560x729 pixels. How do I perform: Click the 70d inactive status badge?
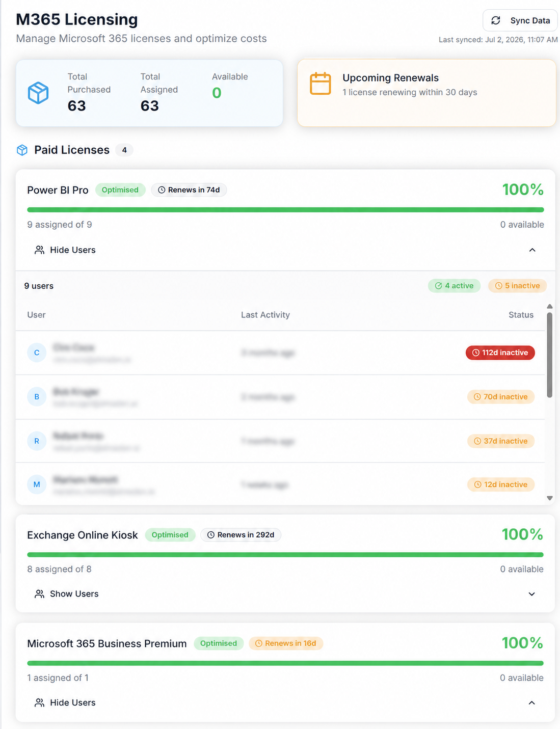pos(501,397)
